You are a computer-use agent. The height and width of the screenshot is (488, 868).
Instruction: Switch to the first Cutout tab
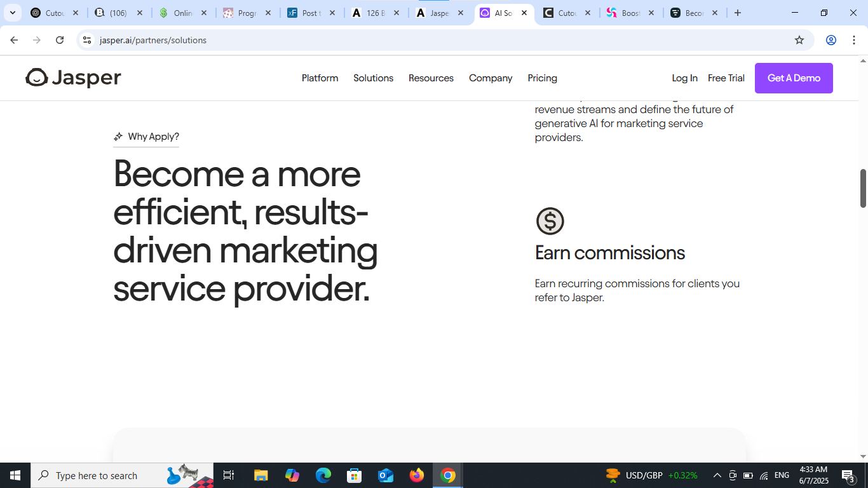click(55, 13)
